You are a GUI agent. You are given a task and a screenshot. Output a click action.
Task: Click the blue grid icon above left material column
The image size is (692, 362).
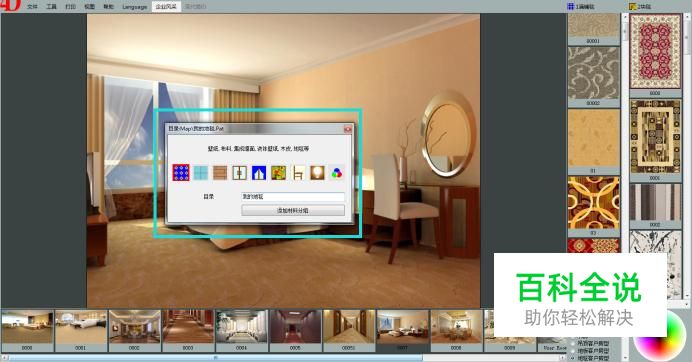[x=571, y=6]
